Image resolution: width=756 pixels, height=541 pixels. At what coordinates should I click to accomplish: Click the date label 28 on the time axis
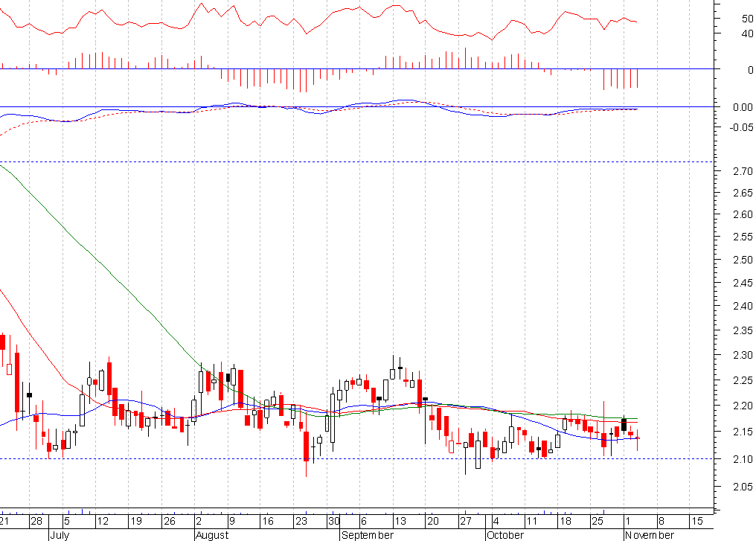36,521
